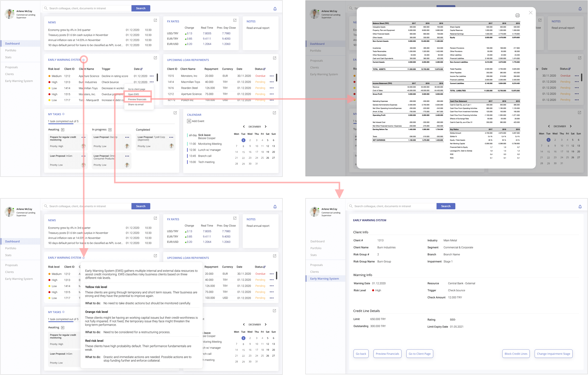Click 'Burn Industries' client name on EWS detail page
Viewport: 588px width, 375px height.
(386, 247)
